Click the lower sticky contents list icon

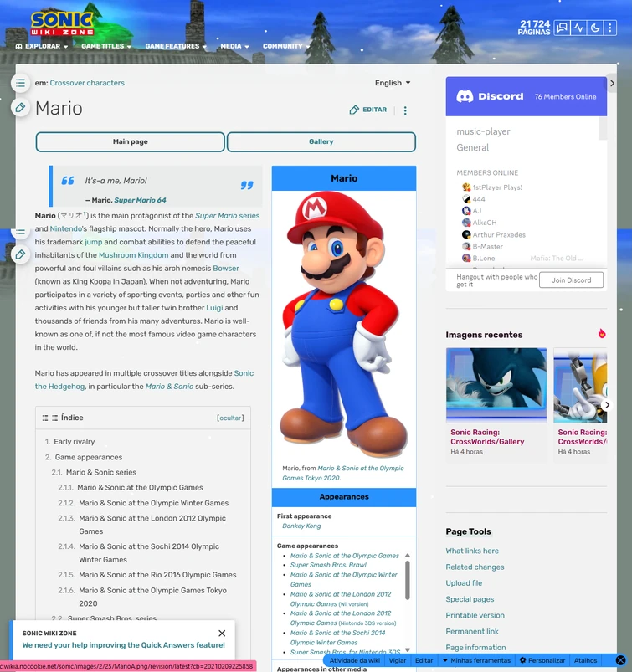pyautogui.click(x=20, y=233)
